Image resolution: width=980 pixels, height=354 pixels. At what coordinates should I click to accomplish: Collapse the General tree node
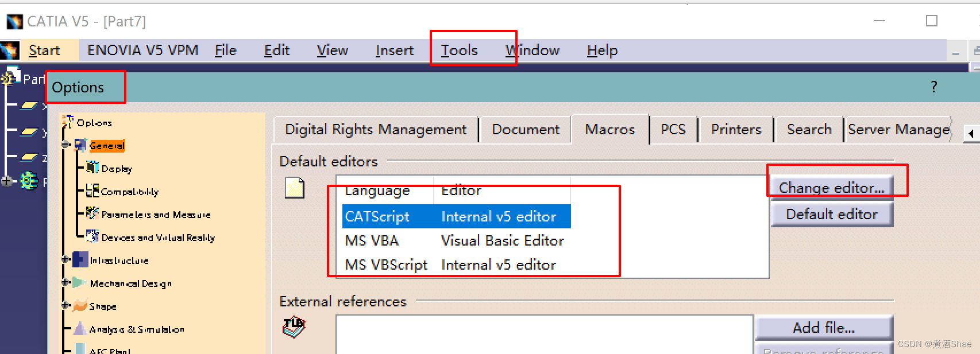click(x=65, y=145)
